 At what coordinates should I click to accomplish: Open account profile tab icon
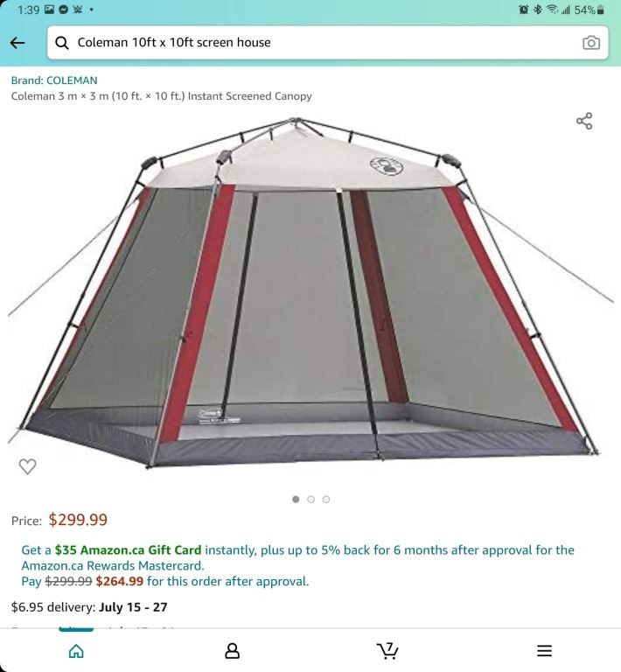232,651
